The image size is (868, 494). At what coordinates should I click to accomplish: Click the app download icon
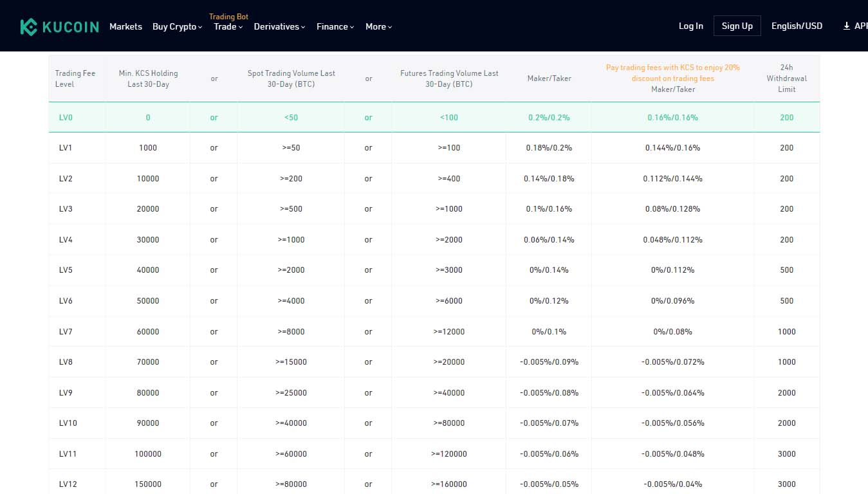point(847,26)
